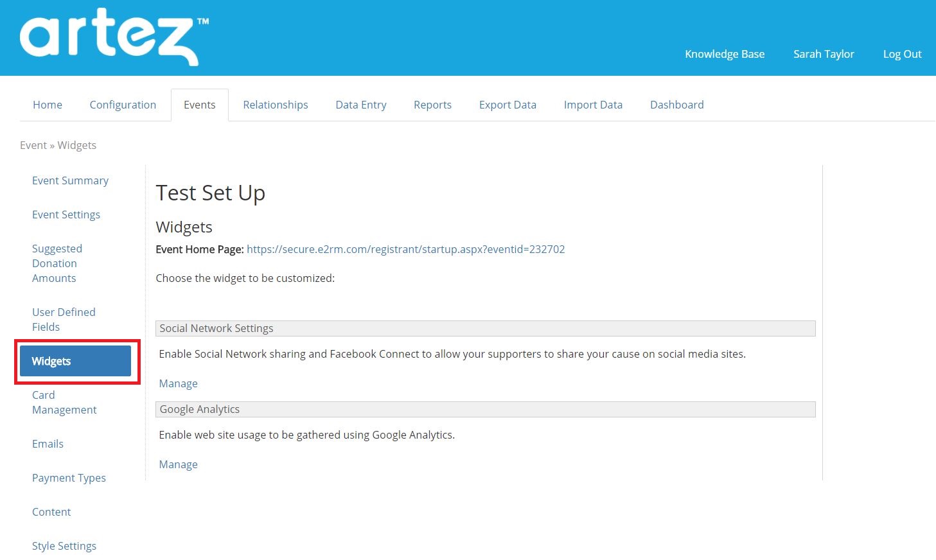The height and width of the screenshot is (560, 936).
Task: Open the Knowledge Base link
Action: coord(725,54)
